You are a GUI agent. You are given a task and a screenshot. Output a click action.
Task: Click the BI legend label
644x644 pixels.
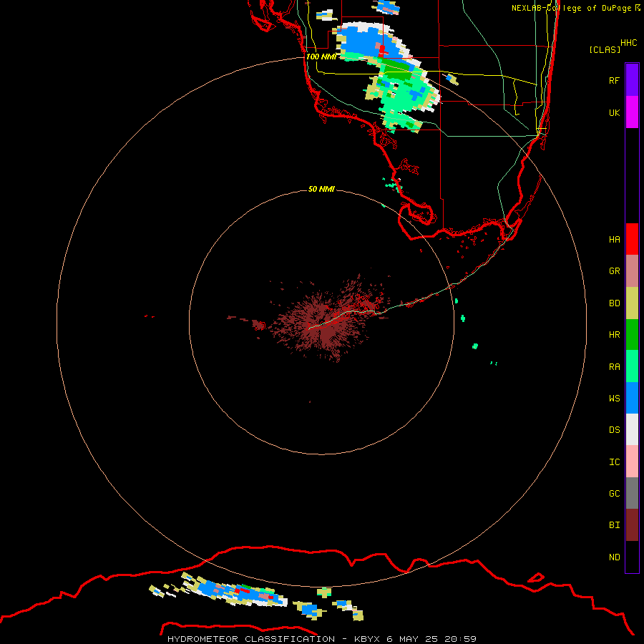(614, 525)
